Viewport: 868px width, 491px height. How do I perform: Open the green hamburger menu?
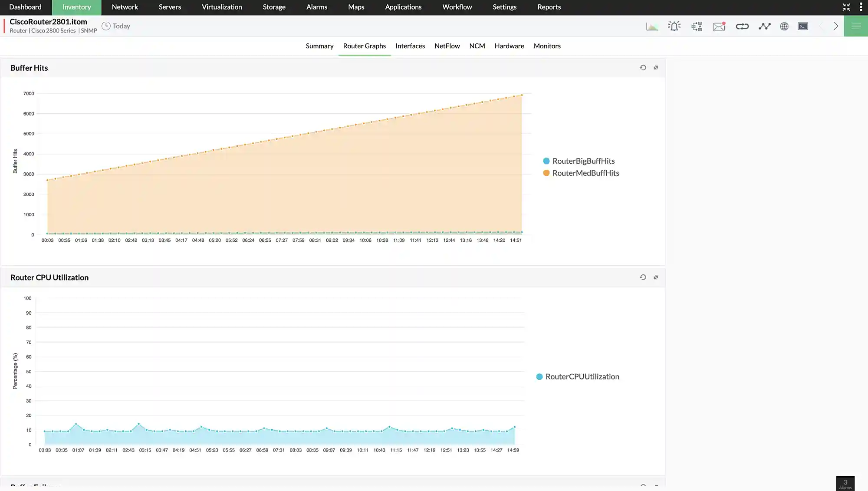pyautogui.click(x=856, y=26)
